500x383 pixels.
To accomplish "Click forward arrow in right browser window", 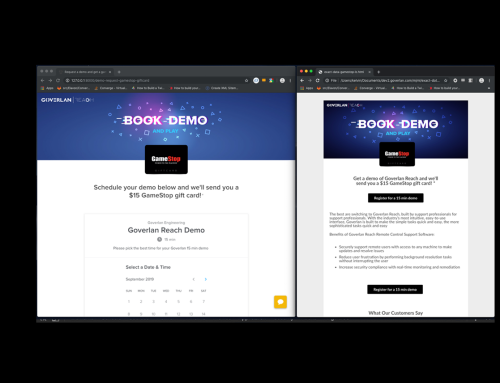I will [310, 80].
